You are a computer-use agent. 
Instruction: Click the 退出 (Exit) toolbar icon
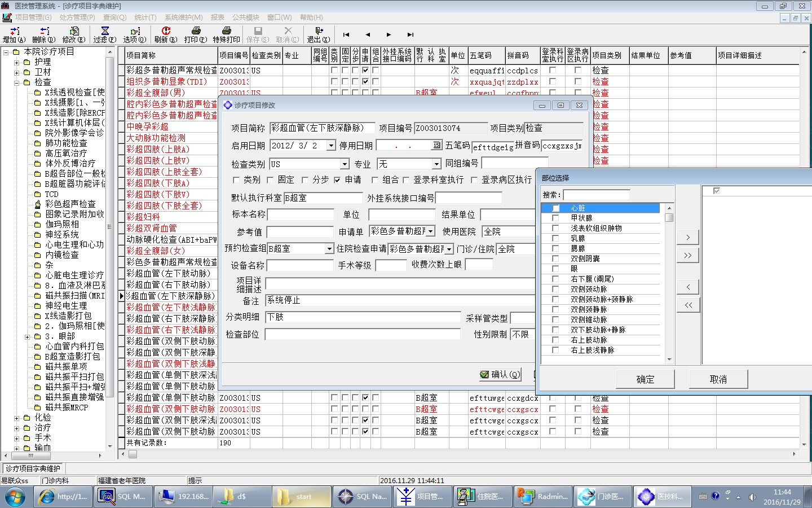tap(319, 34)
